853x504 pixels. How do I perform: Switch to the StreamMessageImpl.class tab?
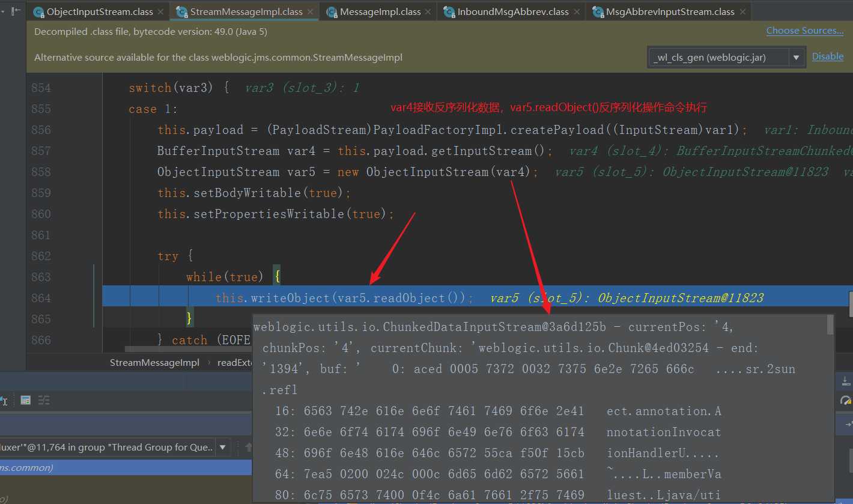point(246,11)
